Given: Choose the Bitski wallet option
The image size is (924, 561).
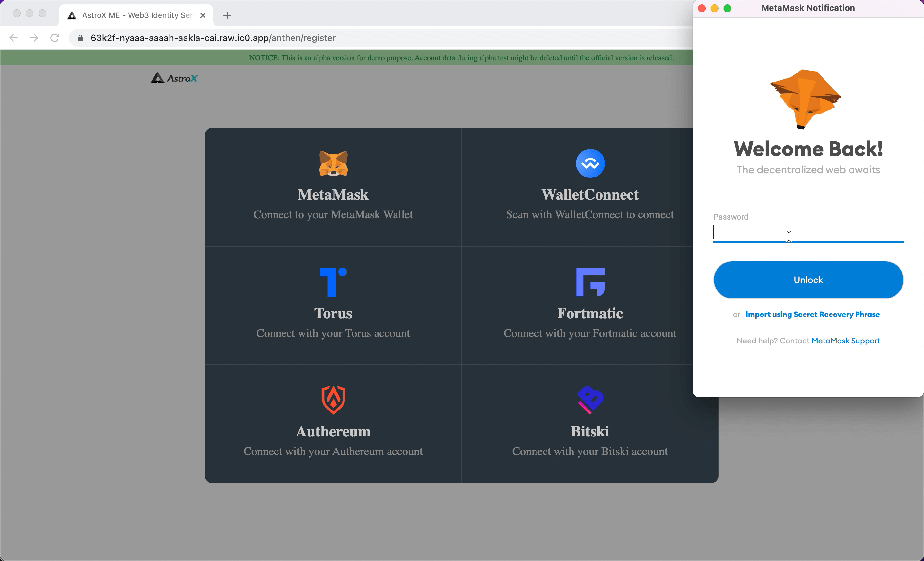Looking at the screenshot, I should 590,424.
